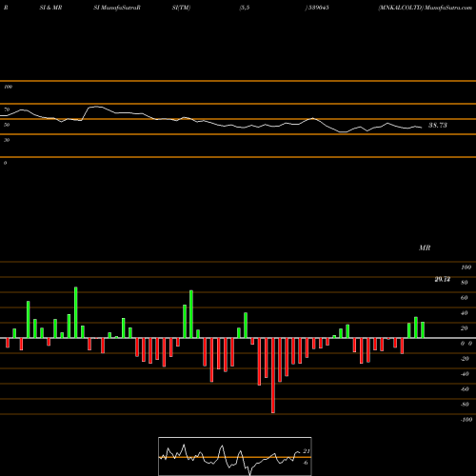Click the -100 label on MR axis
This screenshot has width=476, height=476.
[466, 420]
